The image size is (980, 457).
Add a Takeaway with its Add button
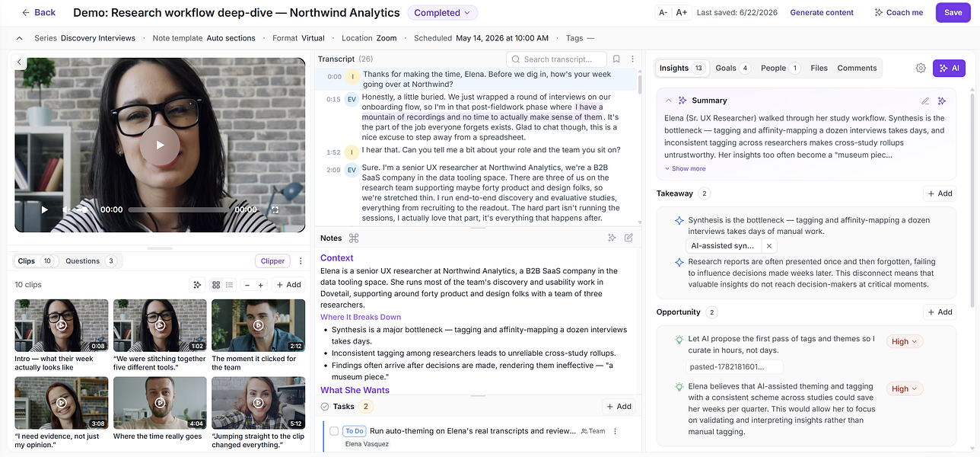pos(940,193)
